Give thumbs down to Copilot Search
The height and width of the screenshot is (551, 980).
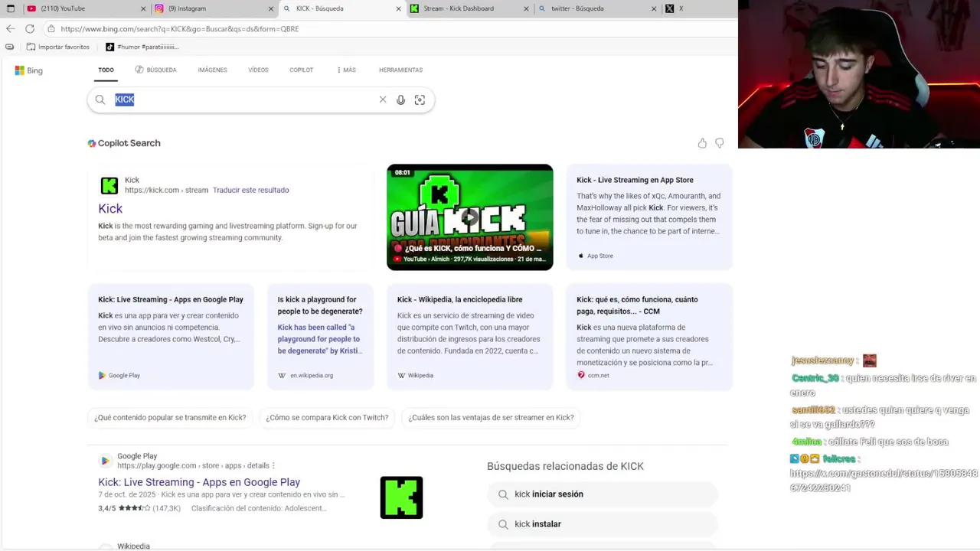pyautogui.click(x=719, y=143)
